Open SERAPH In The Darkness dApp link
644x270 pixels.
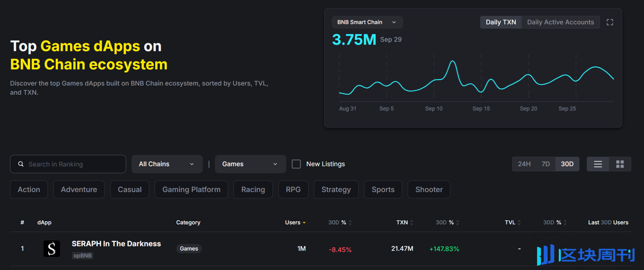116,244
